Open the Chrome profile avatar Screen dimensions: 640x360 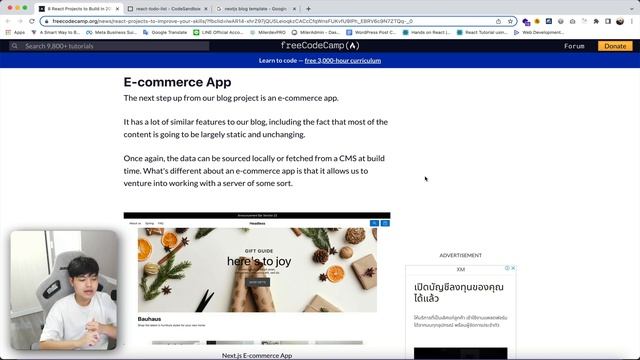[x=620, y=21]
